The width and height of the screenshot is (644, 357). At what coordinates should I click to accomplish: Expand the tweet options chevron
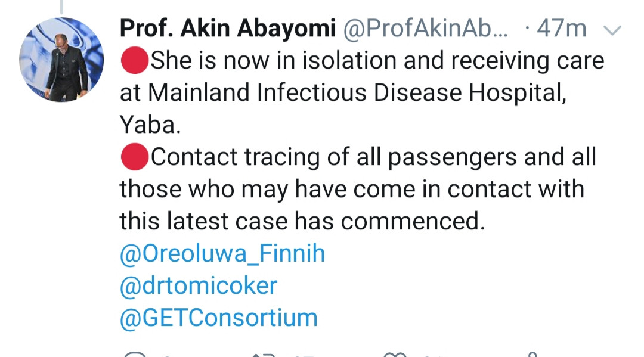click(x=612, y=30)
